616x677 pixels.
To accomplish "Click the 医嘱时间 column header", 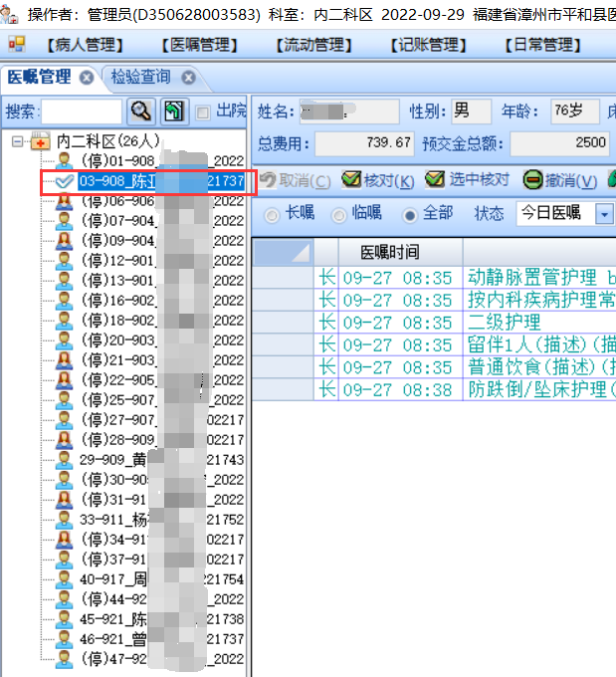I will click(x=401, y=252).
